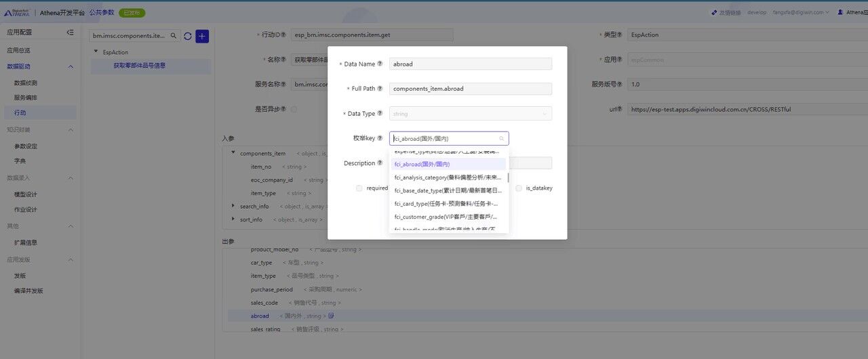Open help icon next to 名称 label
The width and height of the screenshot is (868, 359).
(x=283, y=60)
